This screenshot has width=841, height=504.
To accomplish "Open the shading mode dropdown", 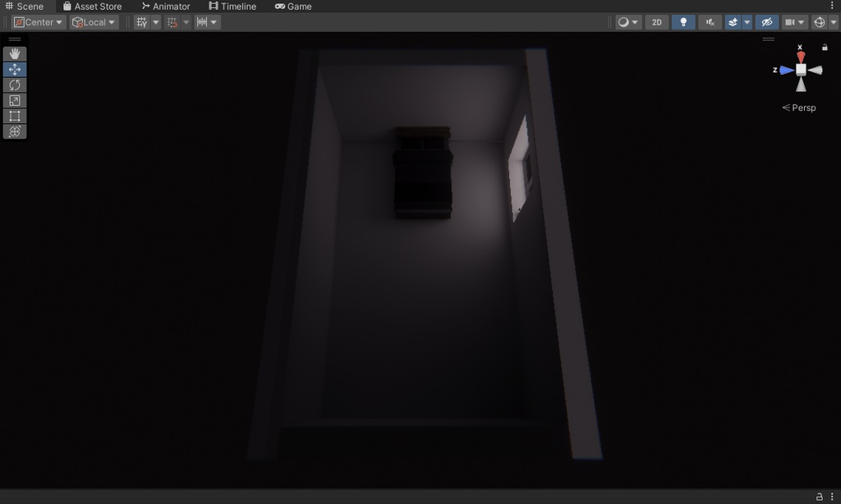I will (627, 21).
